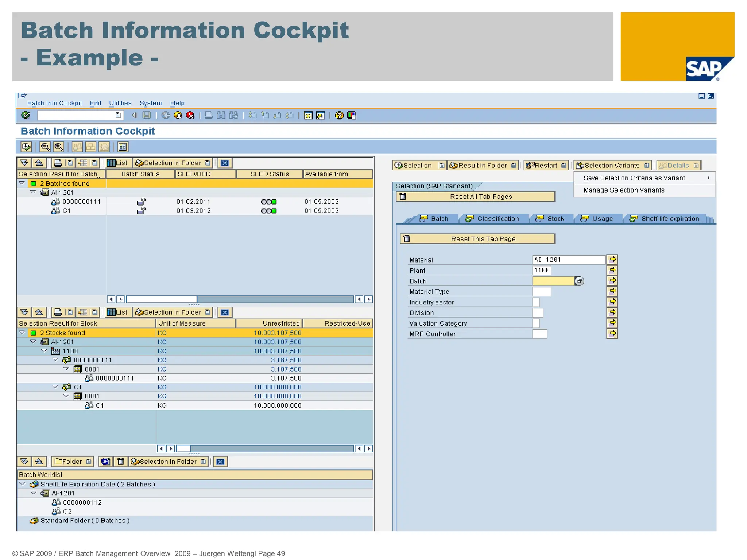Collapse ShelfLife Expiration Date folder
The image size is (747, 560).
click(22, 484)
